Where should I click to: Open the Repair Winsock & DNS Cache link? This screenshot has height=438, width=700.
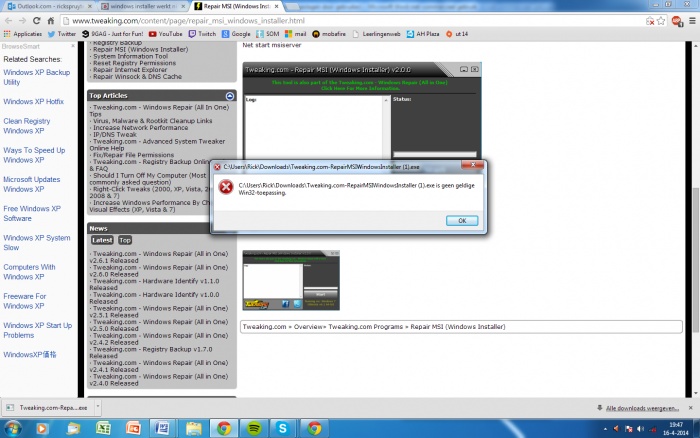pyautogui.click(x=137, y=77)
